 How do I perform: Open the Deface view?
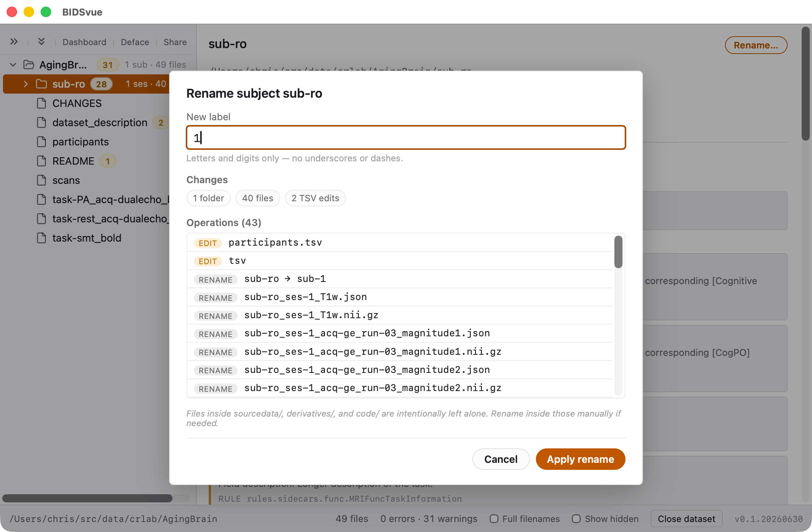[x=135, y=42]
